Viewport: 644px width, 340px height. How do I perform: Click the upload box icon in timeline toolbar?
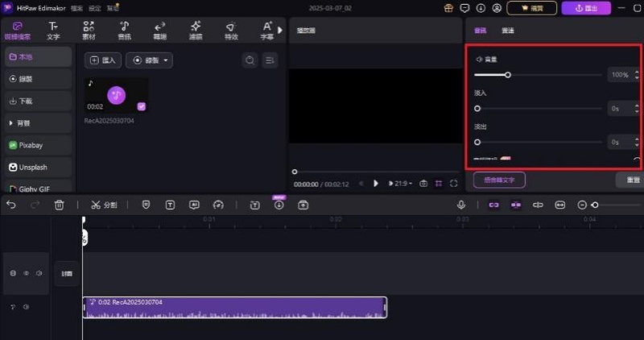tap(303, 205)
